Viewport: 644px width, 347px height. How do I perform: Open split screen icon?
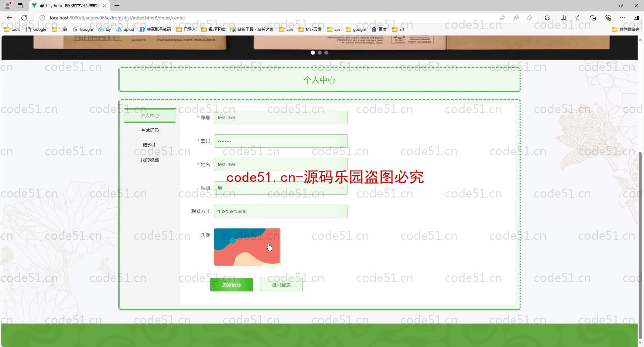(563, 18)
